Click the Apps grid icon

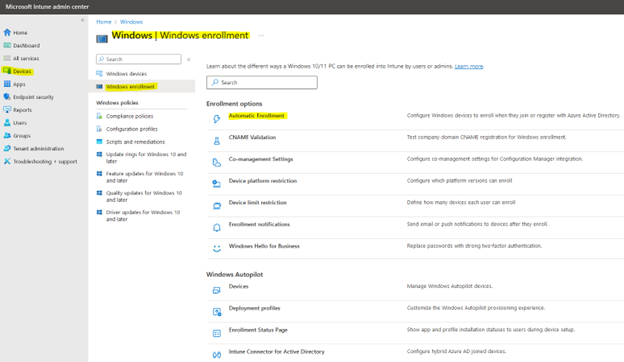(7, 84)
